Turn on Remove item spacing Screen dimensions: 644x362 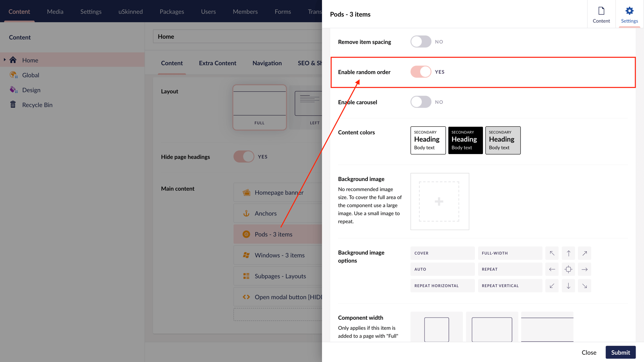coord(421,41)
